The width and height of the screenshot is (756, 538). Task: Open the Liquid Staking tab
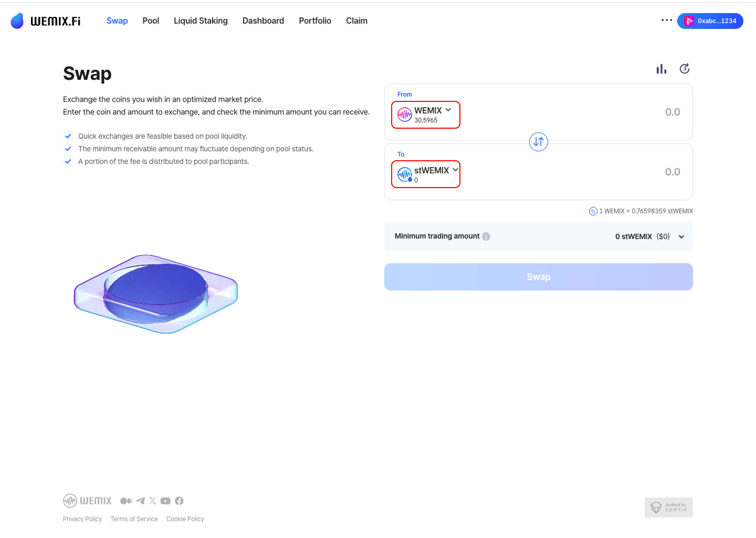point(201,21)
